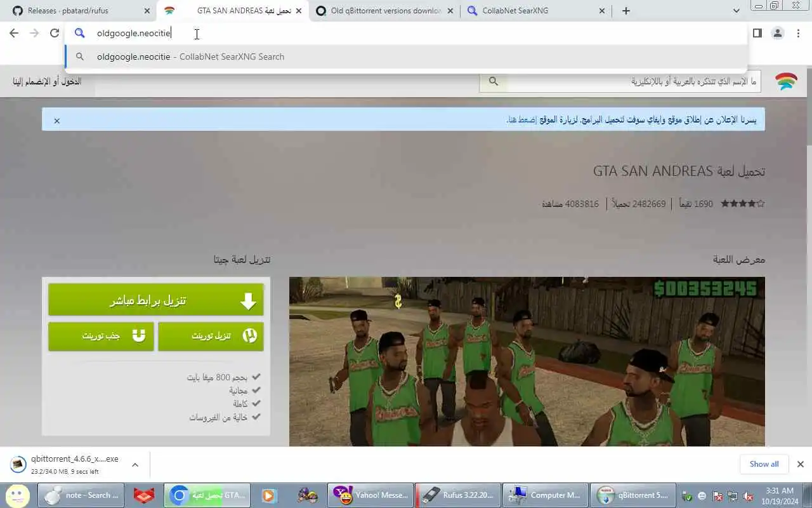Focus the Arabic site search field

coord(634,81)
